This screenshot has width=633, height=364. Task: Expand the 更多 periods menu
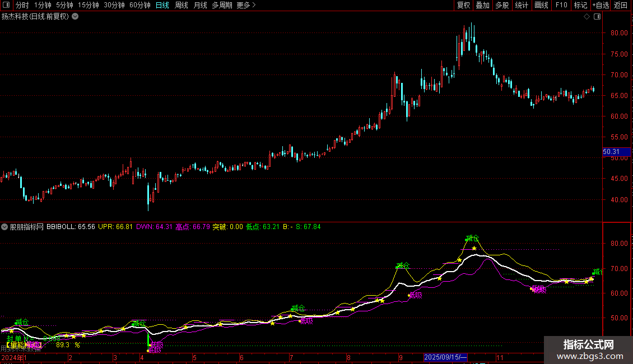tap(246, 5)
